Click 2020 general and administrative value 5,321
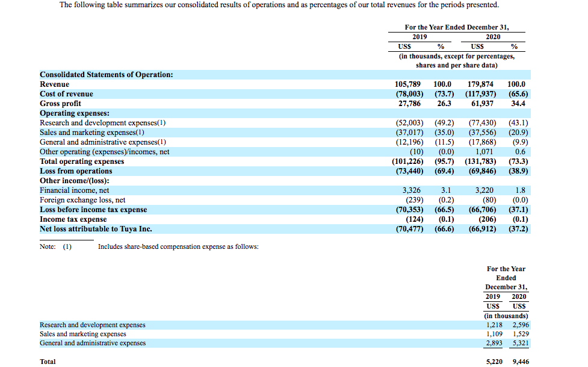 point(521,343)
